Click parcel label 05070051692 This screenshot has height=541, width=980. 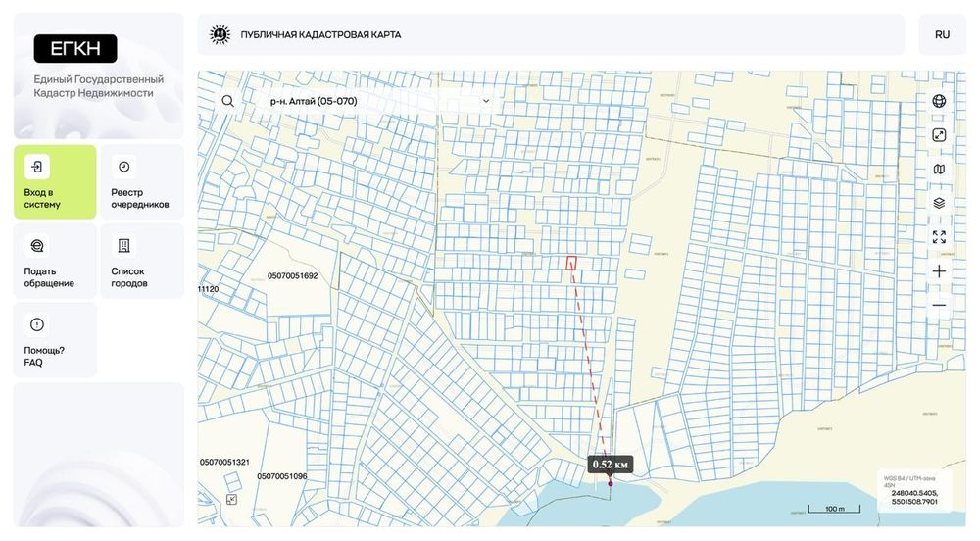click(x=292, y=276)
